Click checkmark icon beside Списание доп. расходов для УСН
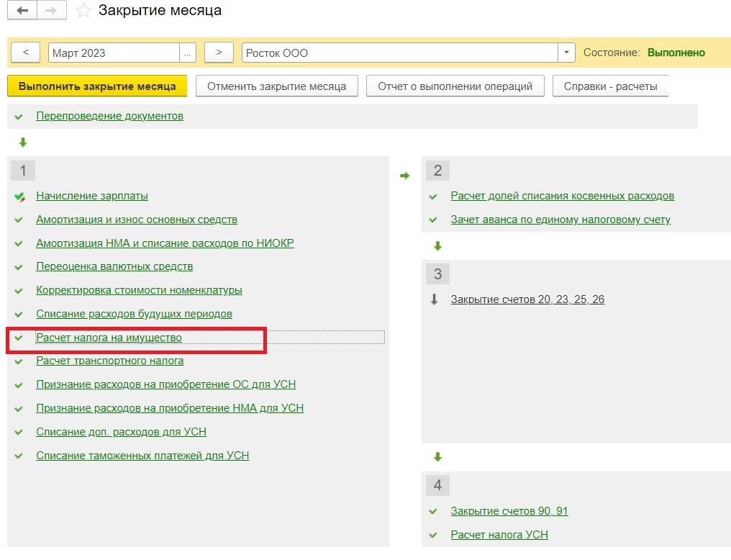 point(19,433)
